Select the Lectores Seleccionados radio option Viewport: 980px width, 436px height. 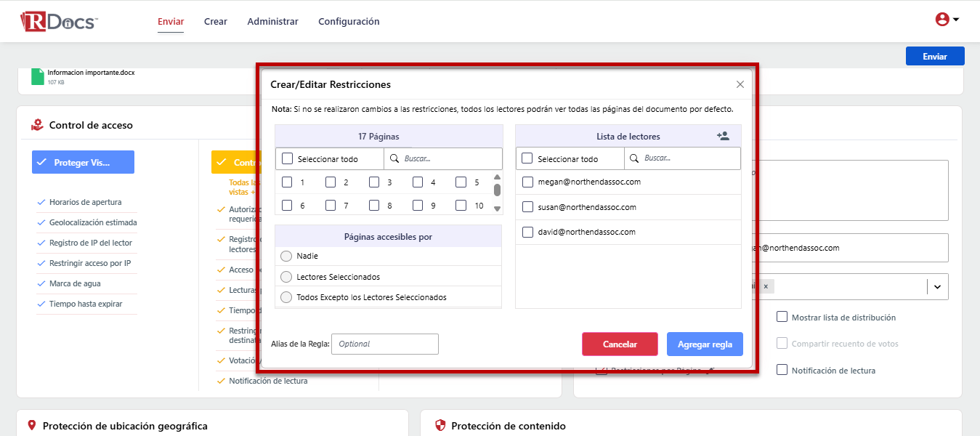[286, 277]
